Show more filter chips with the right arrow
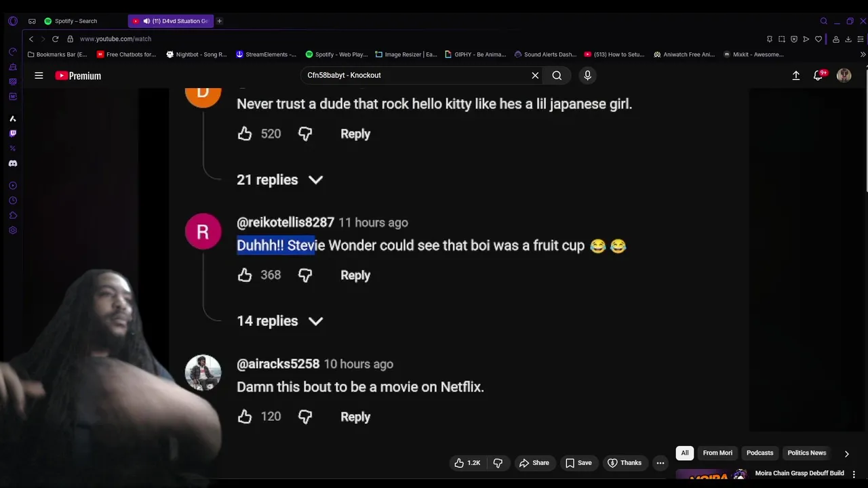 tap(846, 453)
